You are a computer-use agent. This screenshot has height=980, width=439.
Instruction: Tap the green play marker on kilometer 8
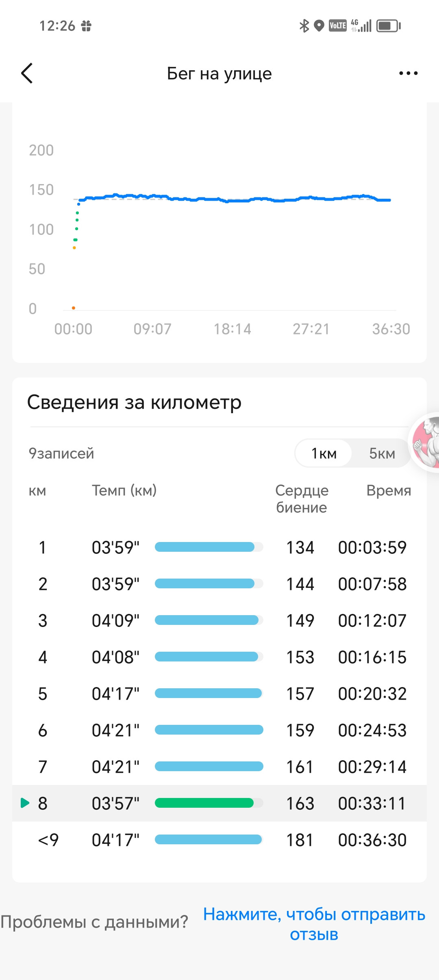(x=25, y=803)
